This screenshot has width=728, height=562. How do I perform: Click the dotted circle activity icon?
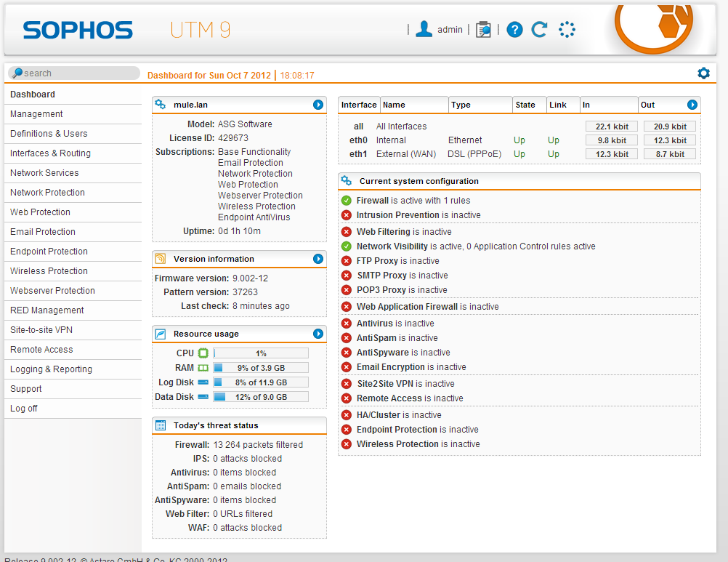[x=567, y=30]
